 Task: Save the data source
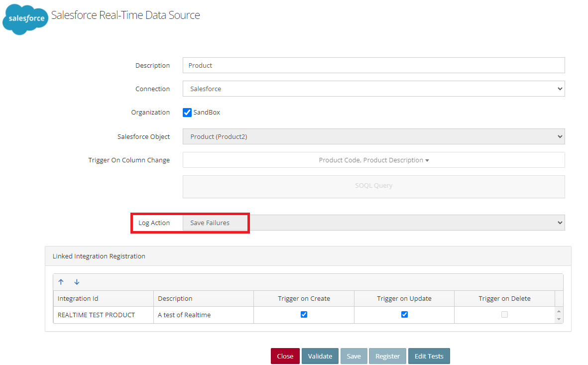(x=353, y=356)
